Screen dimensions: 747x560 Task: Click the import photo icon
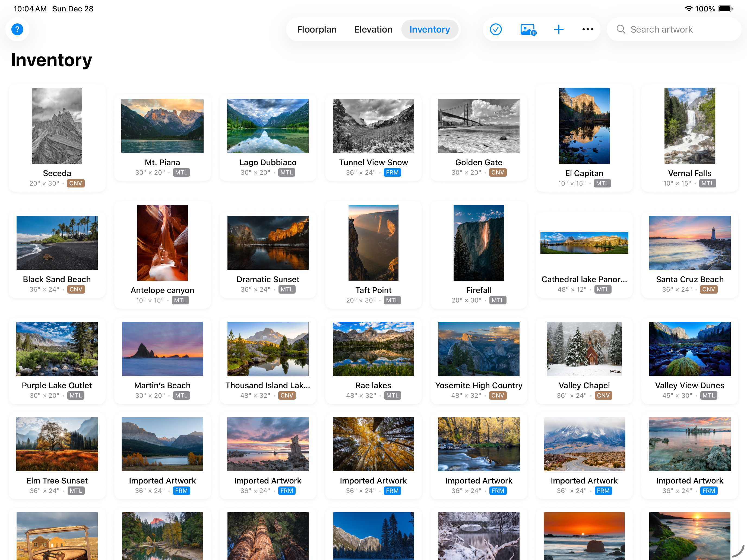coord(528,29)
